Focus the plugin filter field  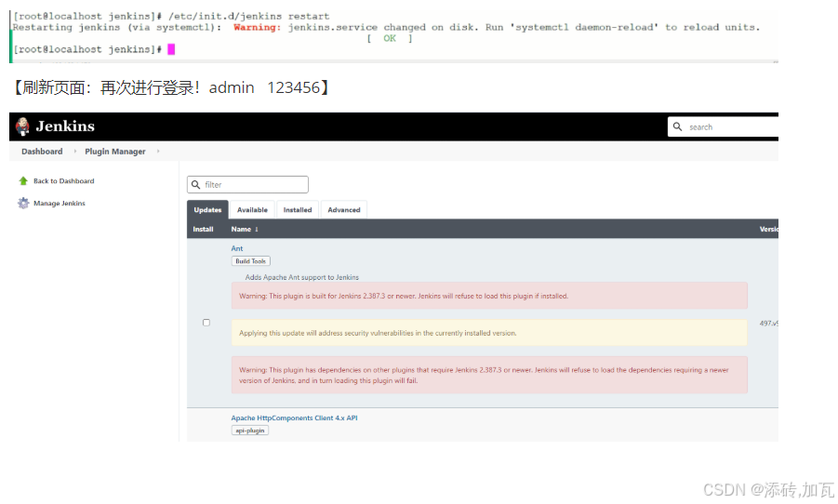247,184
